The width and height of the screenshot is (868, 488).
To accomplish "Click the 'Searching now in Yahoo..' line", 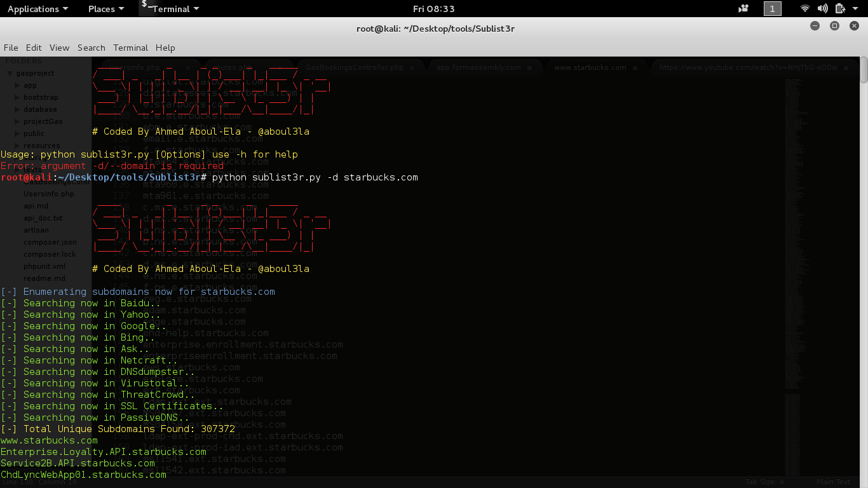I will (x=81, y=315).
